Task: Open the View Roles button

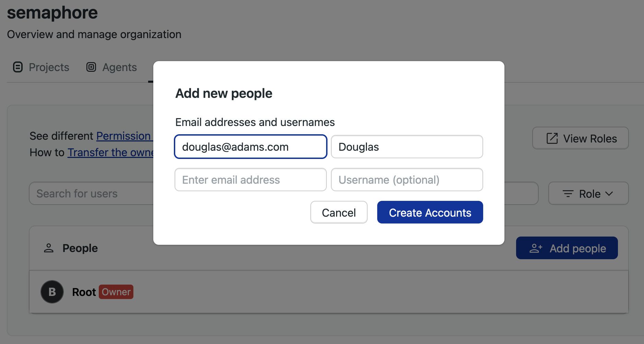Action: tap(580, 138)
